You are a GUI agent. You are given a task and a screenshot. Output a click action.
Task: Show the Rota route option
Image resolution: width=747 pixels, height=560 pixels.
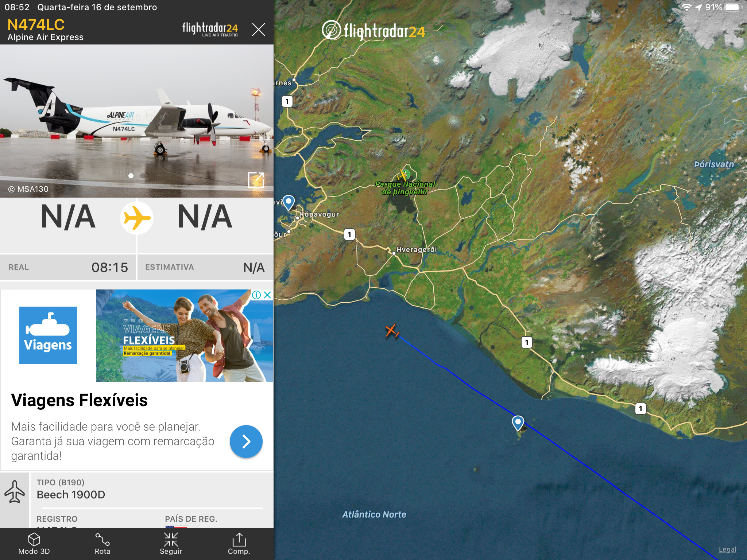click(x=102, y=544)
